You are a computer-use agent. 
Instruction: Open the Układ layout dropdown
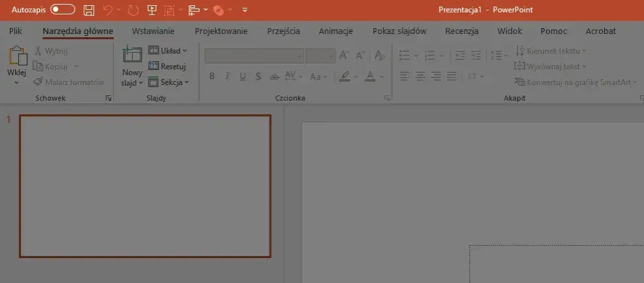click(168, 51)
